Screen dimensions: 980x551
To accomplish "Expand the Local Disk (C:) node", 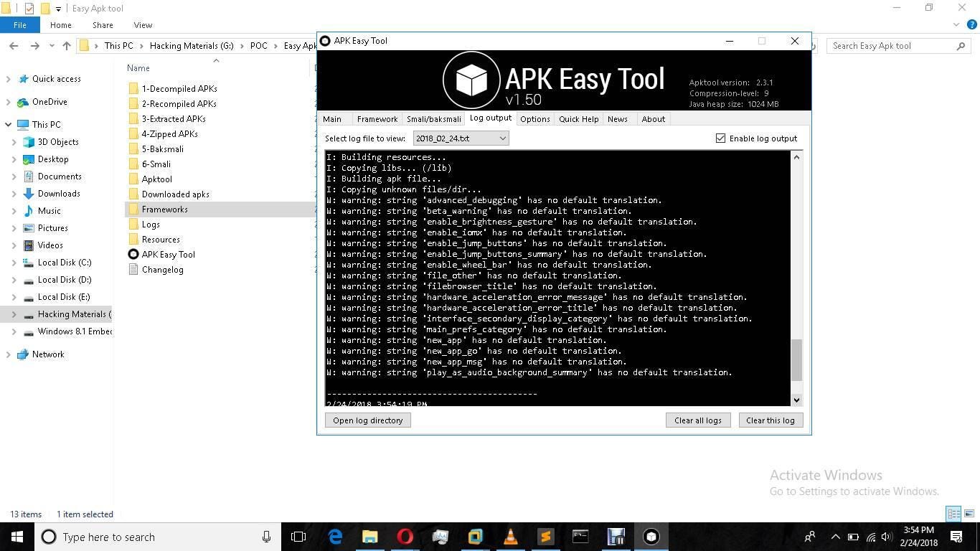I will pos(14,263).
